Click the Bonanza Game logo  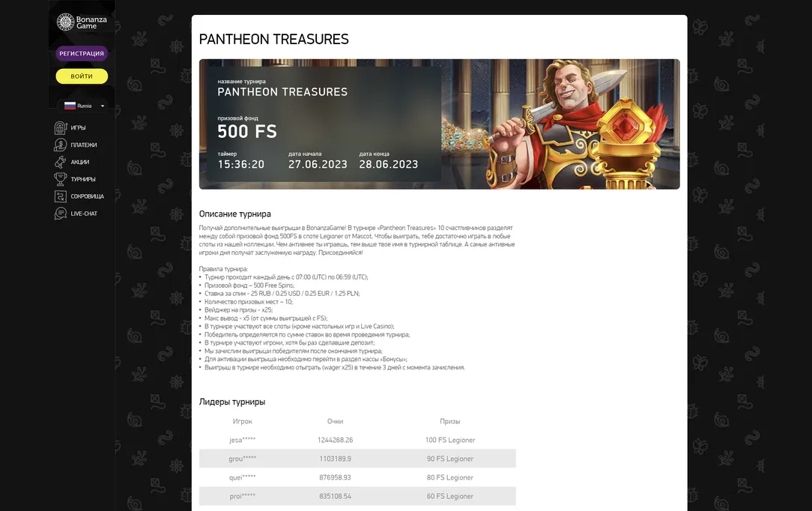(x=82, y=22)
